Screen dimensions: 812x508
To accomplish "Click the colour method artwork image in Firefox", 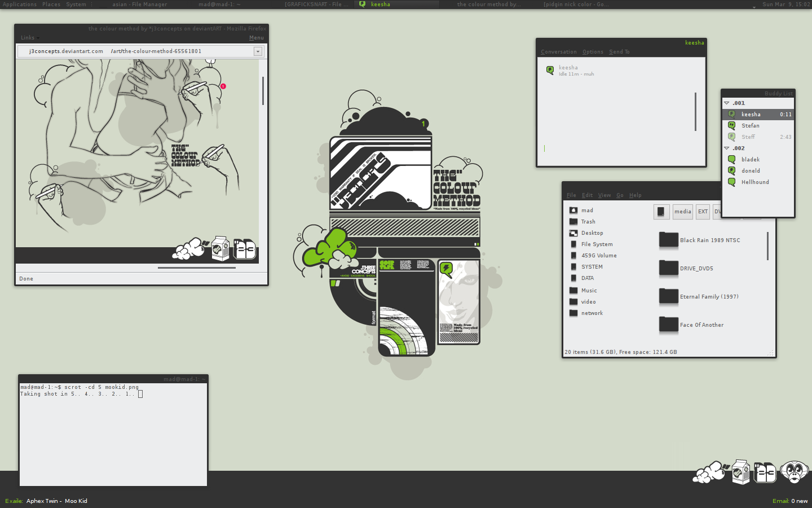I will [x=137, y=152].
